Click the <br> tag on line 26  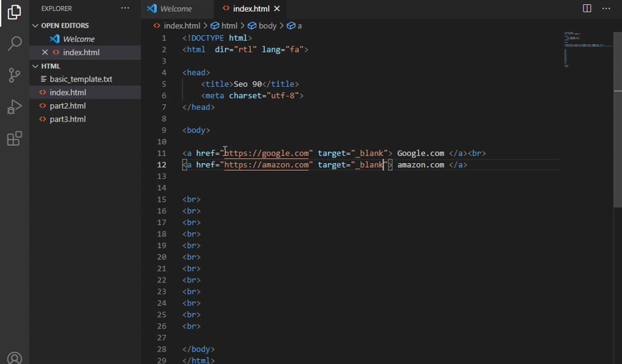[x=191, y=326]
